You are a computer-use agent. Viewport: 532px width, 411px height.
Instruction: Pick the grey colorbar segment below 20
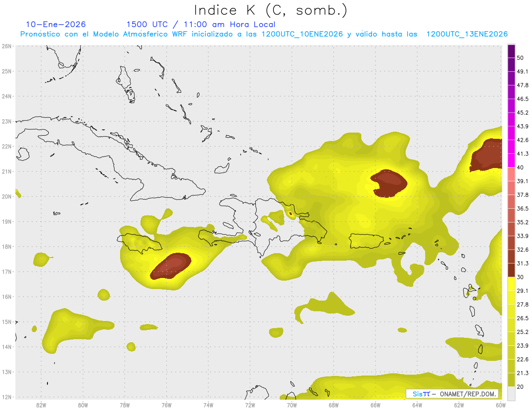click(x=511, y=393)
